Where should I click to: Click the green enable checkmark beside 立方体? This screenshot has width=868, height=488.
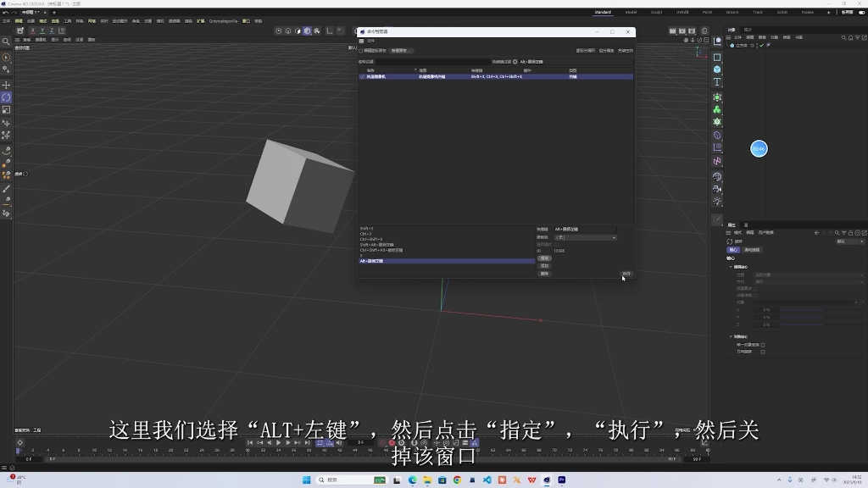pos(761,45)
